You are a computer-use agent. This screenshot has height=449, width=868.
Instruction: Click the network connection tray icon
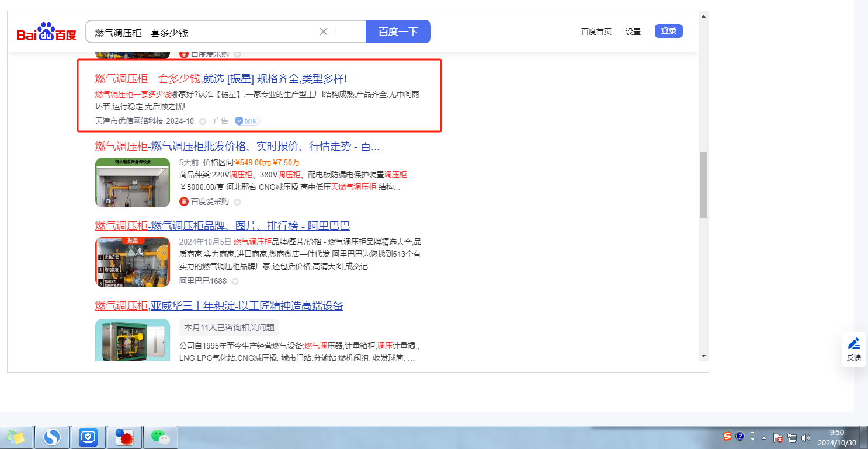click(792, 437)
